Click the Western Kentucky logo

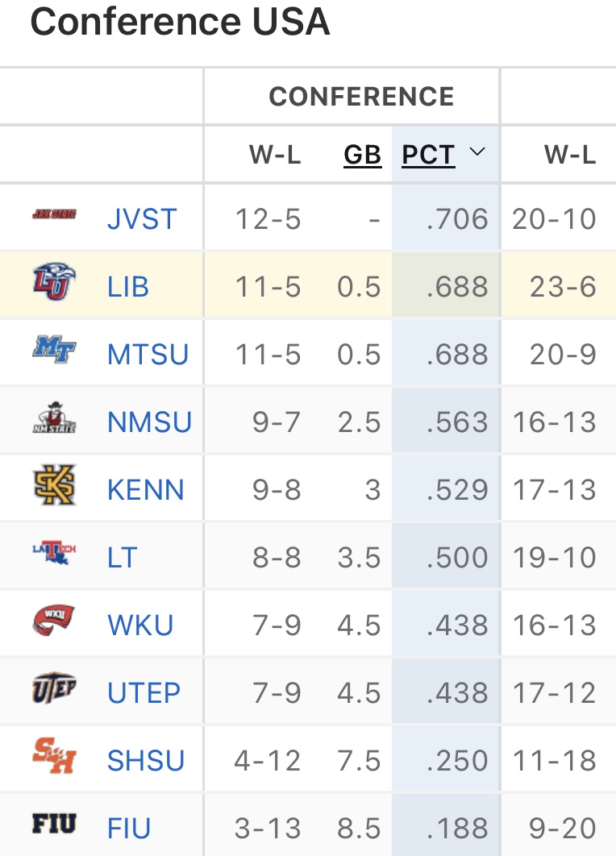[x=54, y=621]
